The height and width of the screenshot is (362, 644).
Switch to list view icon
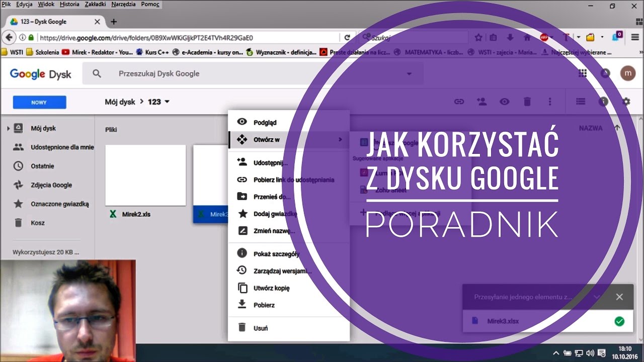pyautogui.click(x=581, y=102)
